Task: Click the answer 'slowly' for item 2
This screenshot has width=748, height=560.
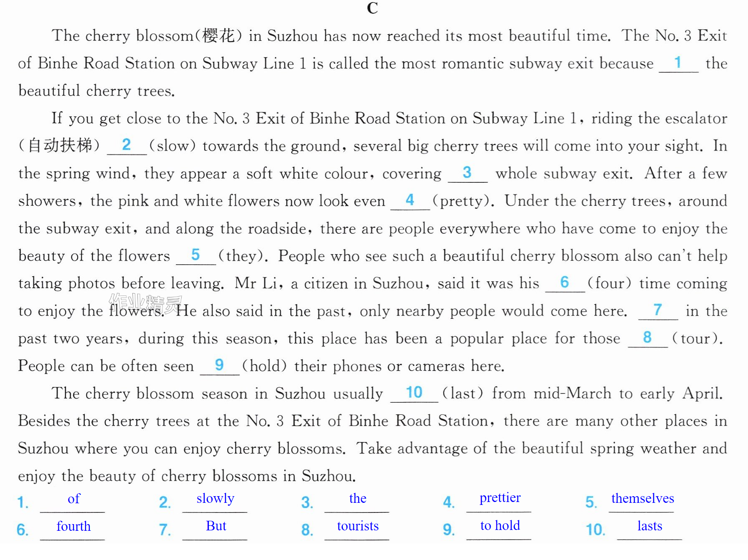Action: click(x=215, y=499)
